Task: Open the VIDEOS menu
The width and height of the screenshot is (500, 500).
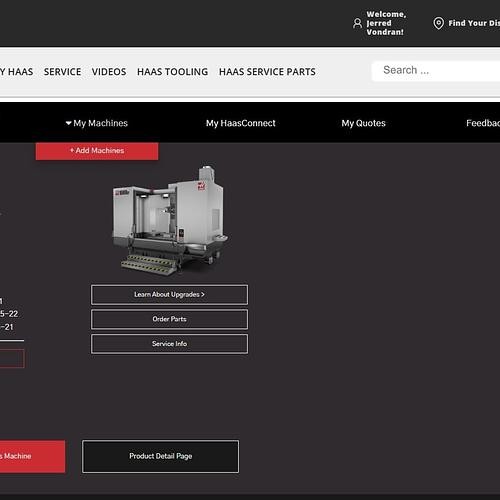Action: click(109, 72)
